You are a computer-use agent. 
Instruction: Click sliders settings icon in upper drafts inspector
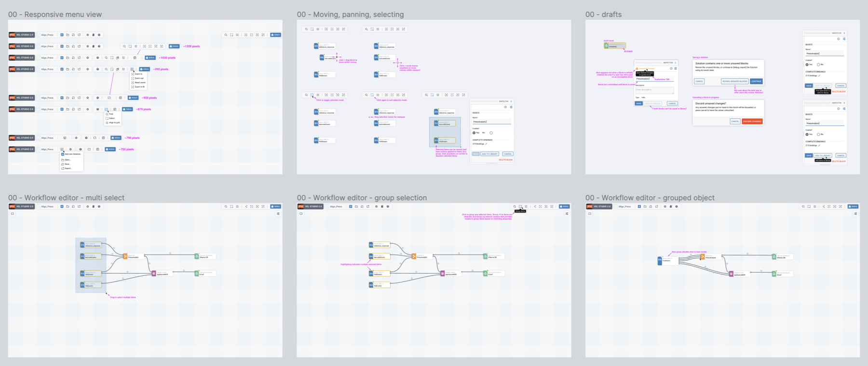[844, 39]
